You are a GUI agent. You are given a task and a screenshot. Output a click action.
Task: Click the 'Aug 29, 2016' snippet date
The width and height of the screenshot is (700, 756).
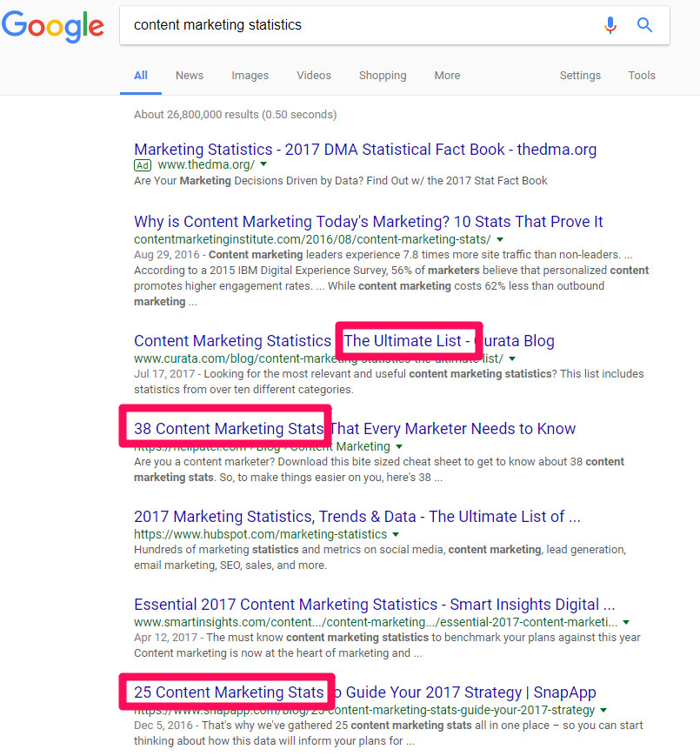(167, 255)
